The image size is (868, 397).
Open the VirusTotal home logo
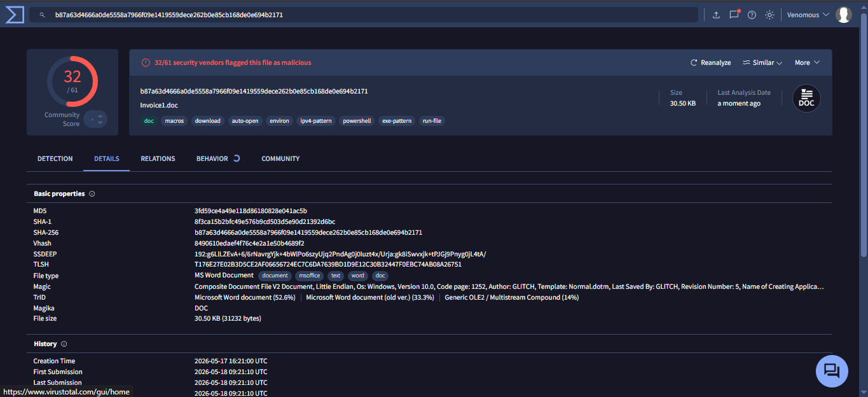coord(14,14)
